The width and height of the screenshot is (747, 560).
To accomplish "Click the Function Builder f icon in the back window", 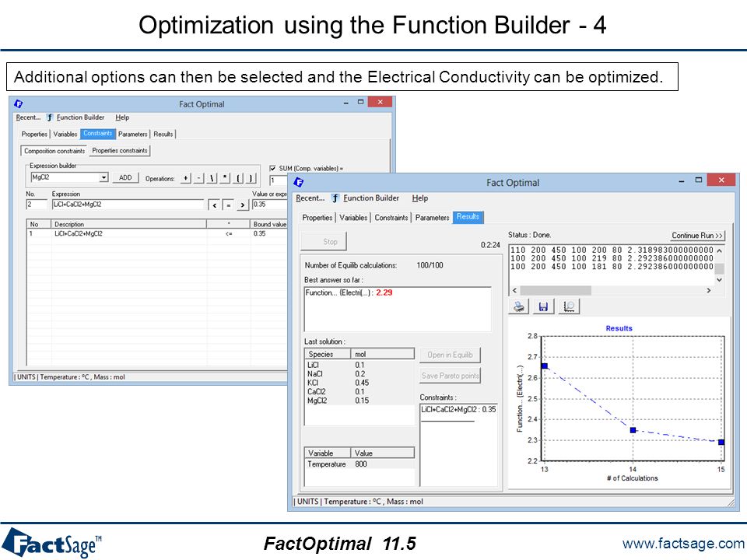I will point(50,117).
